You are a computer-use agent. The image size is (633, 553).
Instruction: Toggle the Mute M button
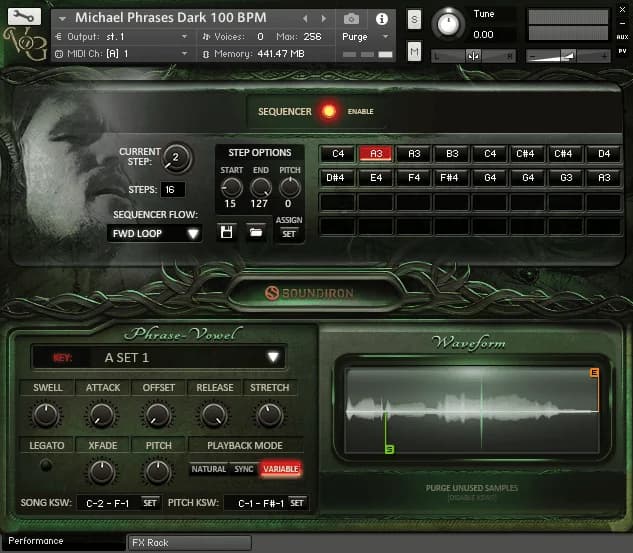[414, 51]
